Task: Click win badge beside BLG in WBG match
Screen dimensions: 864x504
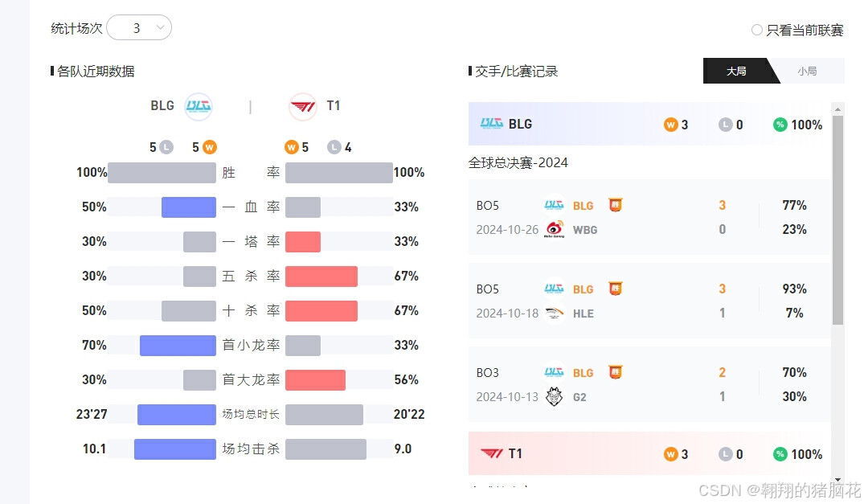Action: tap(615, 205)
